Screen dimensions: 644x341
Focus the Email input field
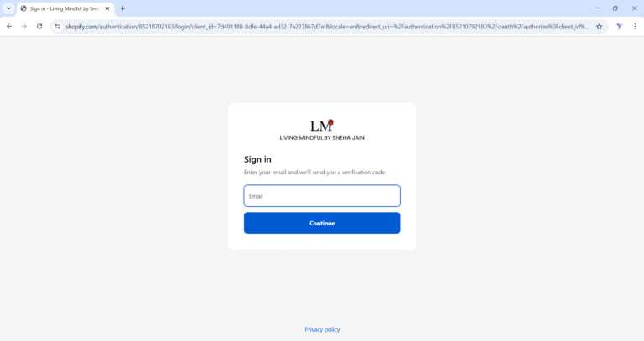[x=322, y=196]
